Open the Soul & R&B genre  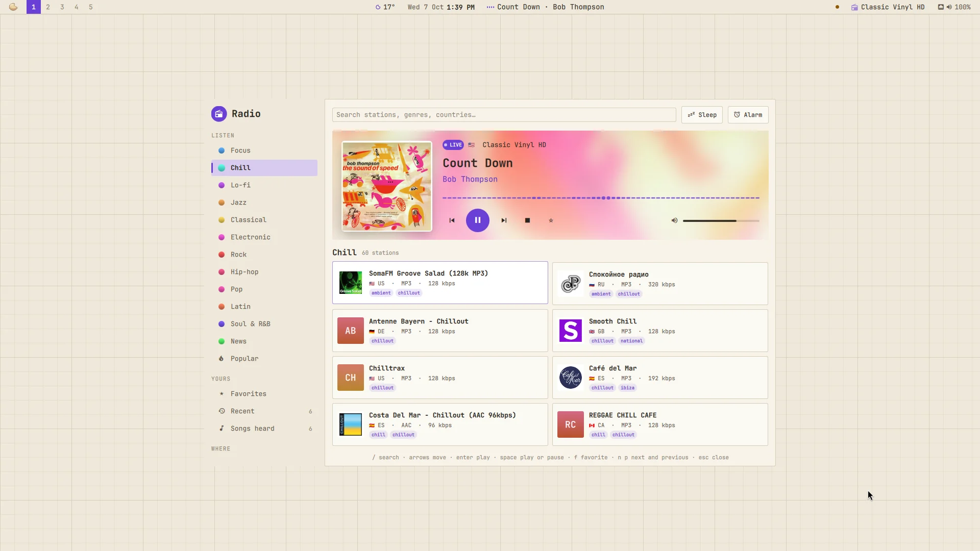(x=264, y=324)
